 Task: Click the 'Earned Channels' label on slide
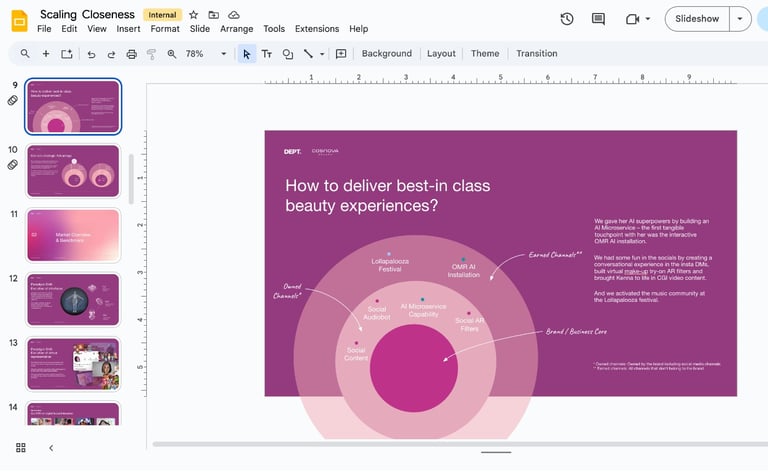[x=555, y=255]
